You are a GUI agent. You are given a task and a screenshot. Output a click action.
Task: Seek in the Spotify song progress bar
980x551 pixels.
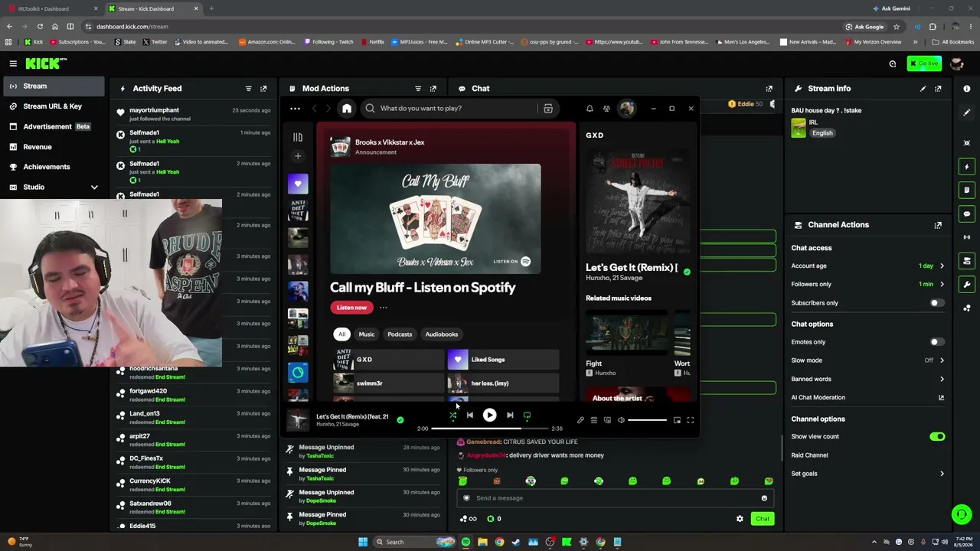point(492,429)
